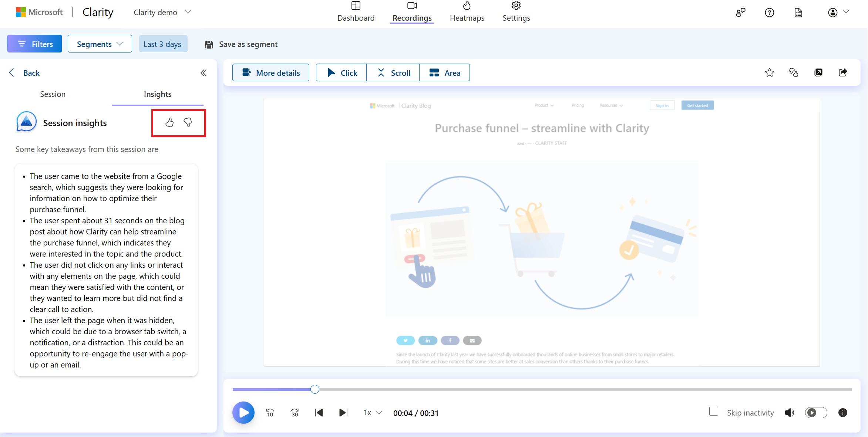This screenshot has height=437, width=868.
Task: Open the Heatmaps tab
Action: [467, 12]
